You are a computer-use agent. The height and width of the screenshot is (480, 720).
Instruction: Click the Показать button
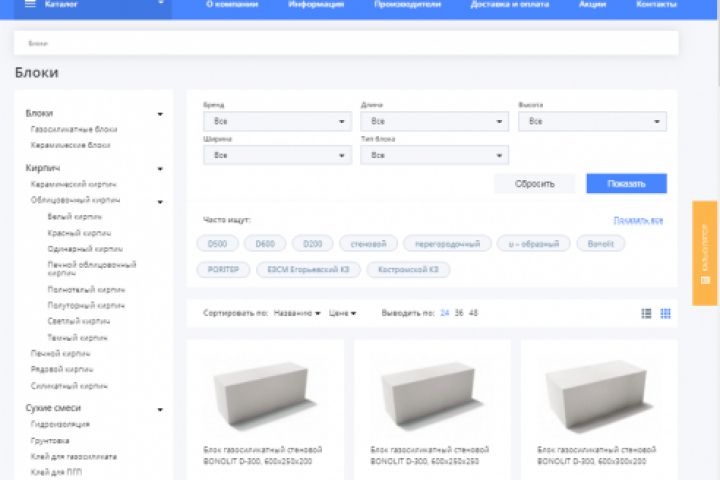coord(626,184)
